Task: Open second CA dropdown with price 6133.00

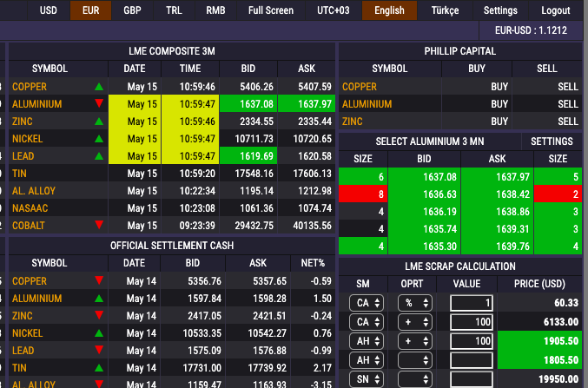Action: pos(367,322)
